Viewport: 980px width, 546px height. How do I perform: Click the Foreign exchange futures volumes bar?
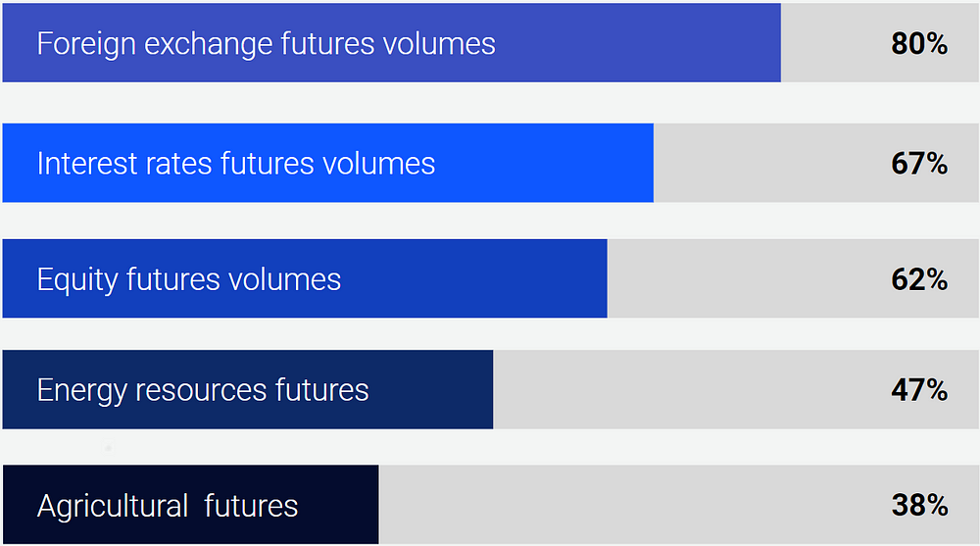coord(392,42)
